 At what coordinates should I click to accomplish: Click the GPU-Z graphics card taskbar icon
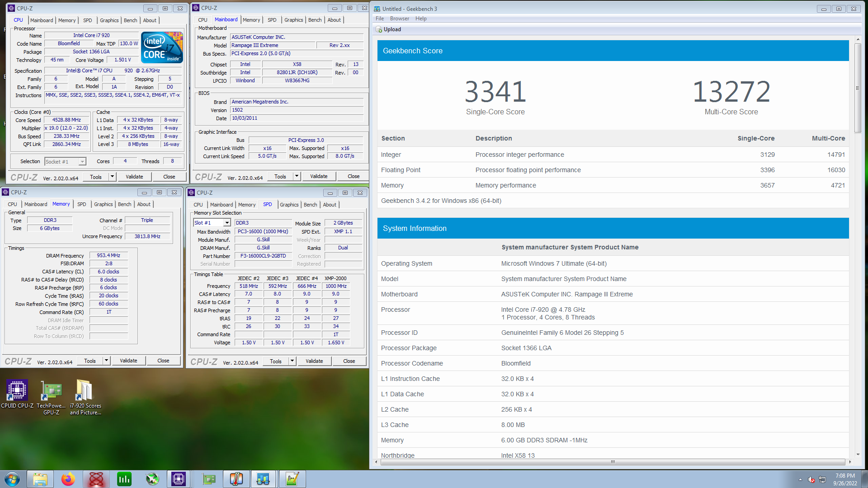209,479
